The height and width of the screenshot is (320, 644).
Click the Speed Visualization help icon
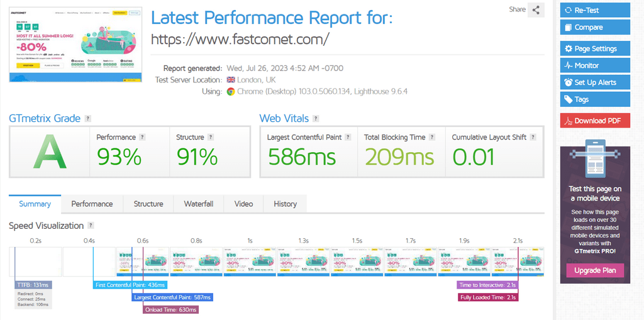pyautogui.click(x=91, y=226)
